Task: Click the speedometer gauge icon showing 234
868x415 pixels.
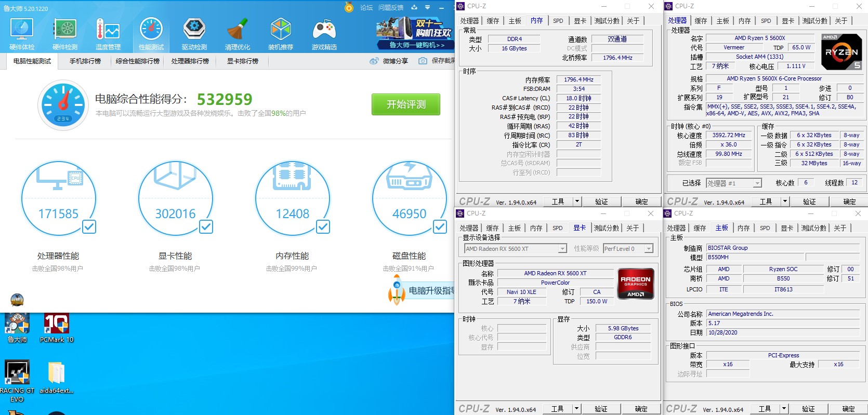Action: (x=63, y=105)
